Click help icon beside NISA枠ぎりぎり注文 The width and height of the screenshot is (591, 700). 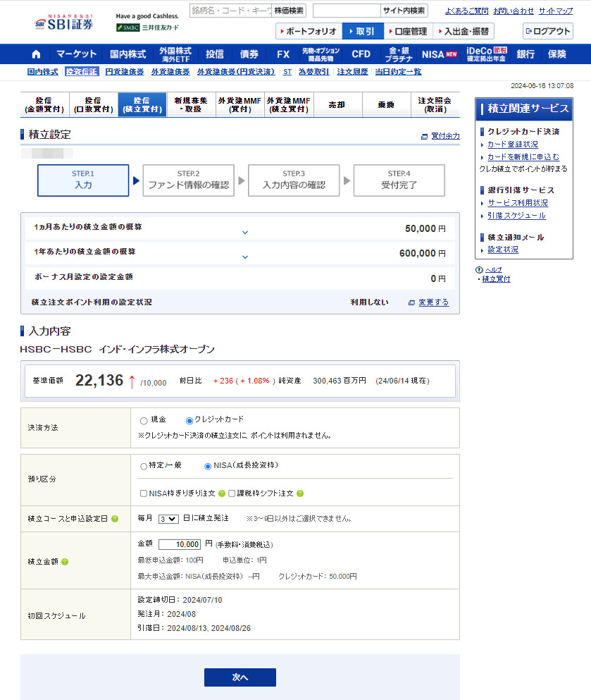(x=222, y=493)
